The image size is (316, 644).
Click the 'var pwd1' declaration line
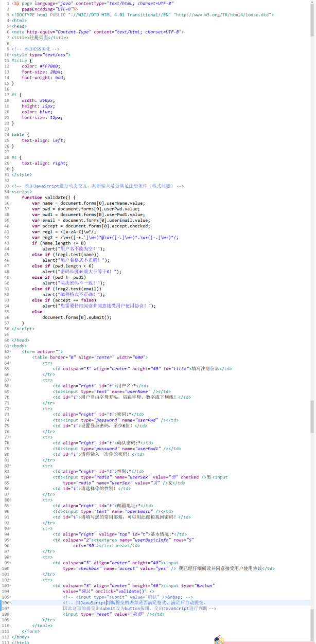point(90,214)
